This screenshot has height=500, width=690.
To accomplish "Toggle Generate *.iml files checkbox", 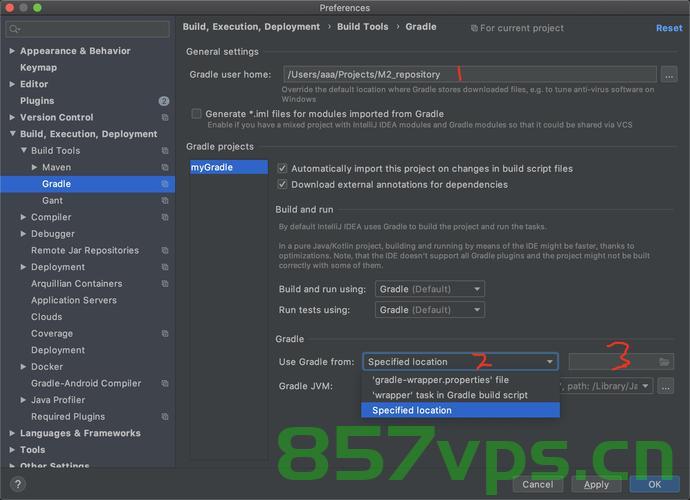I will [x=196, y=114].
